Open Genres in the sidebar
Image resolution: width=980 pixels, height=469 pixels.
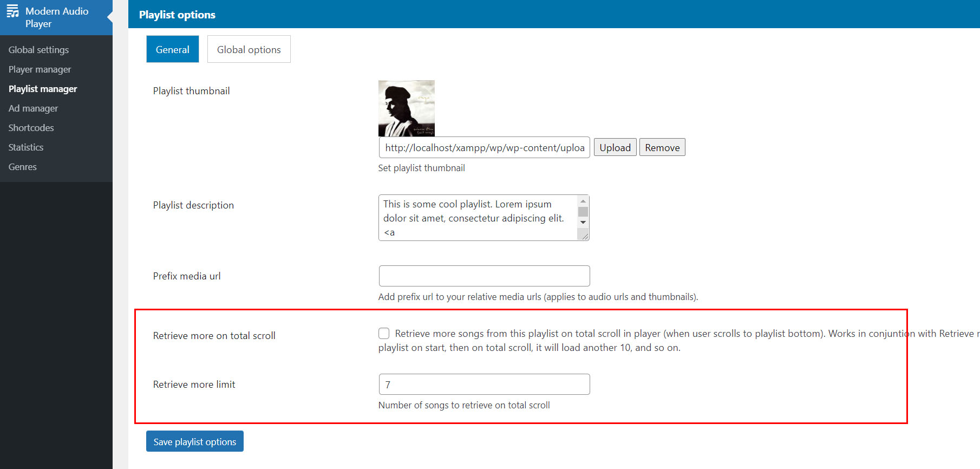(22, 167)
